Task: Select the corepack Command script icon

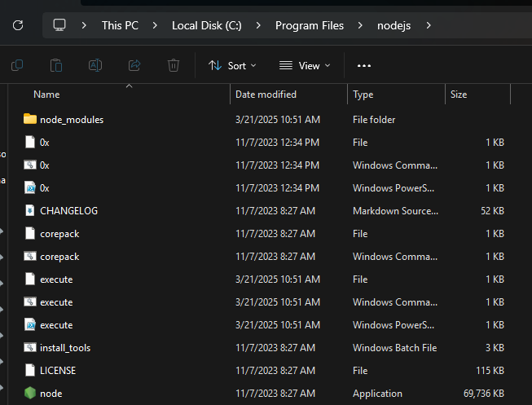Action: [x=30, y=257]
